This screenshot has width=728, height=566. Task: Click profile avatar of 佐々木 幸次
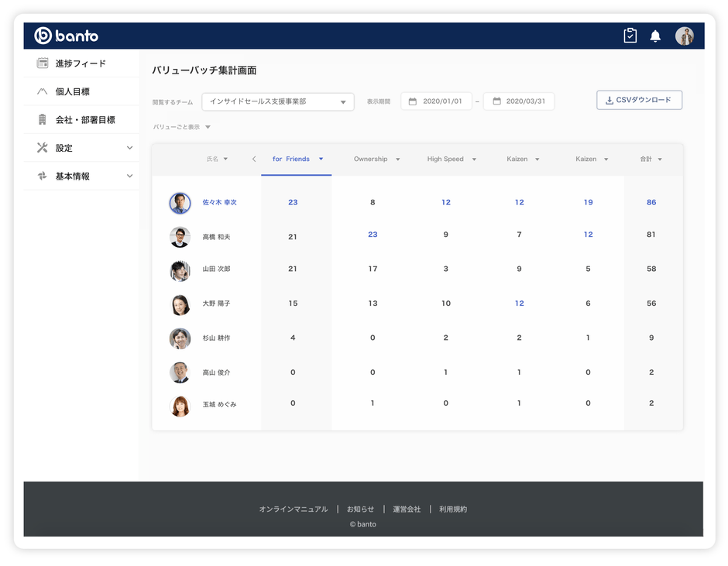click(179, 202)
